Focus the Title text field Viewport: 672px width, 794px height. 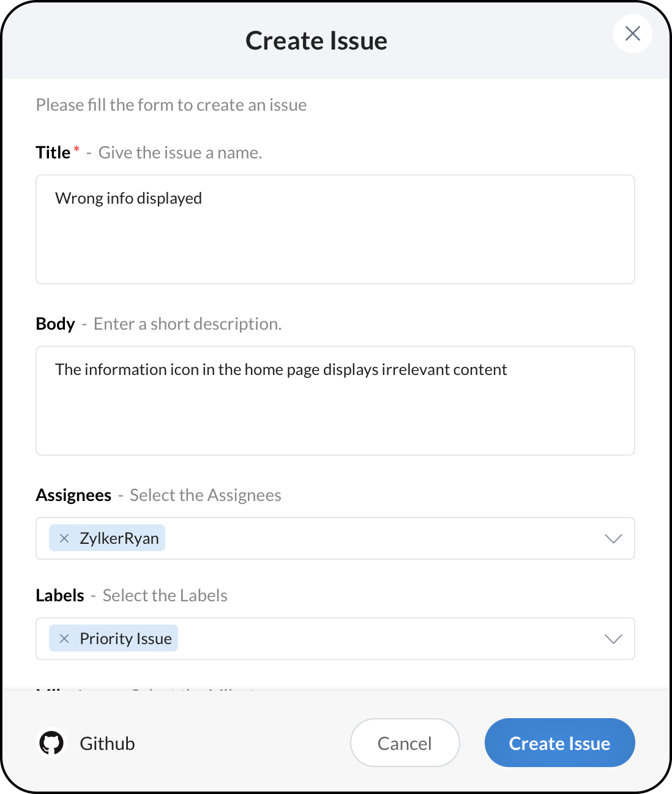pyautogui.click(x=335, y=229)
